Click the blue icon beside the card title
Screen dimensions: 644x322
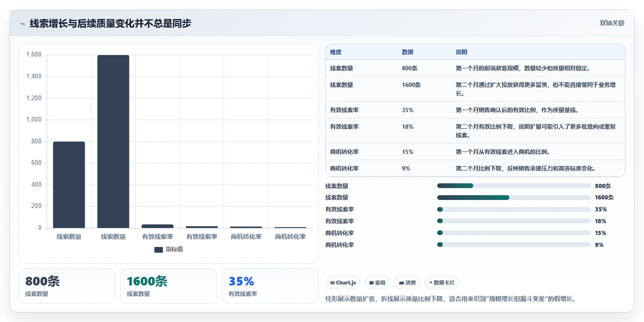22,24
